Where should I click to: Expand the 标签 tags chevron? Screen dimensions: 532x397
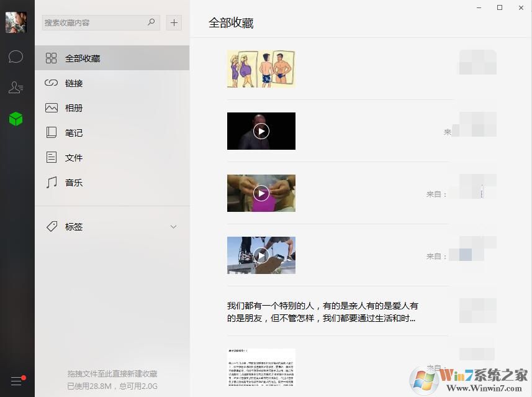click(x=173, y=227)
